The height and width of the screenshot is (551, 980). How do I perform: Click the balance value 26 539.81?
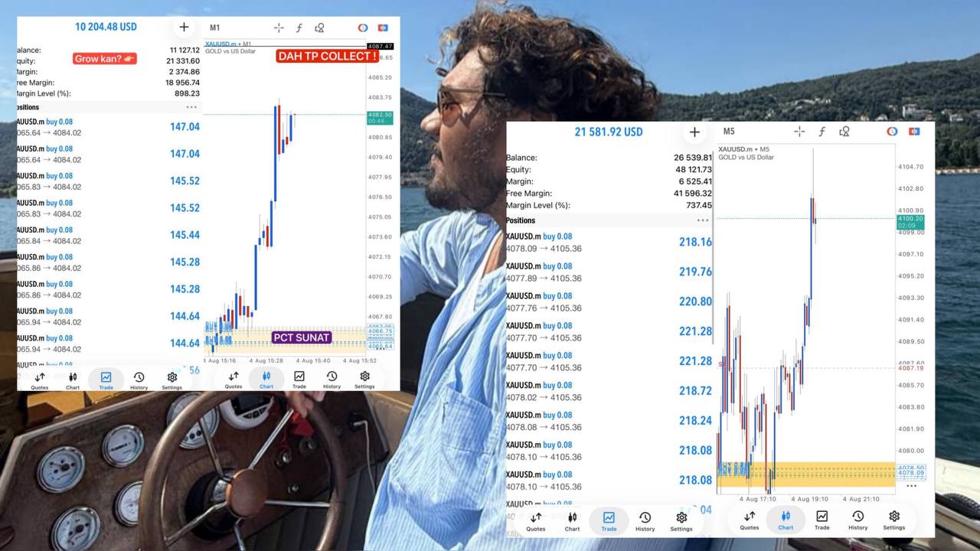(694, 158)
